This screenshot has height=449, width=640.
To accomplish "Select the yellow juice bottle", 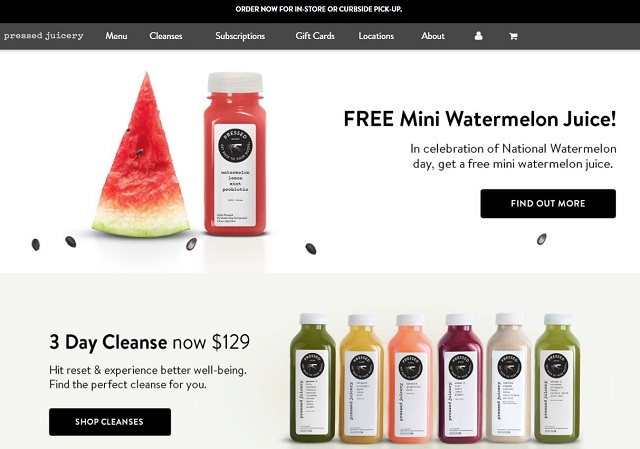I will point(361,378).
